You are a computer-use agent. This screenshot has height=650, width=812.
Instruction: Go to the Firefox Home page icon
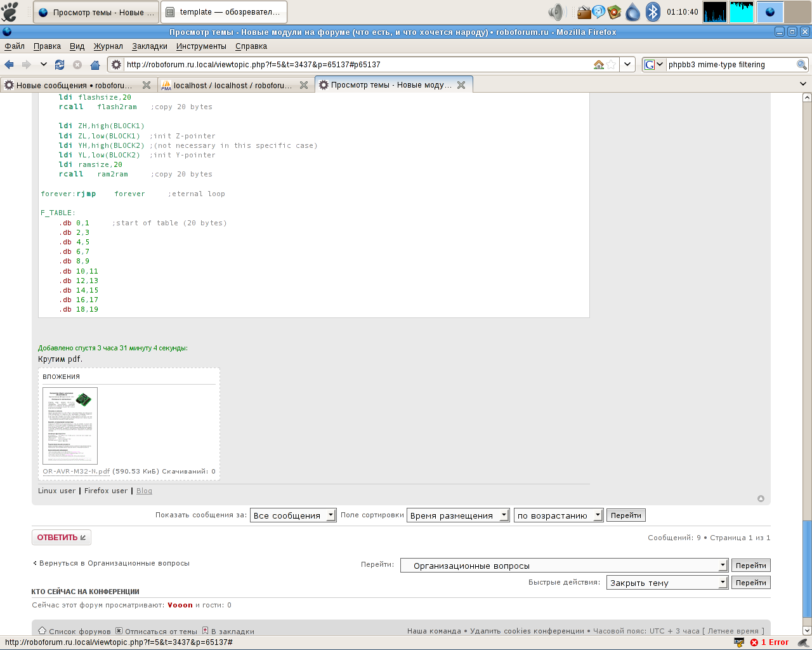(95, 65)
